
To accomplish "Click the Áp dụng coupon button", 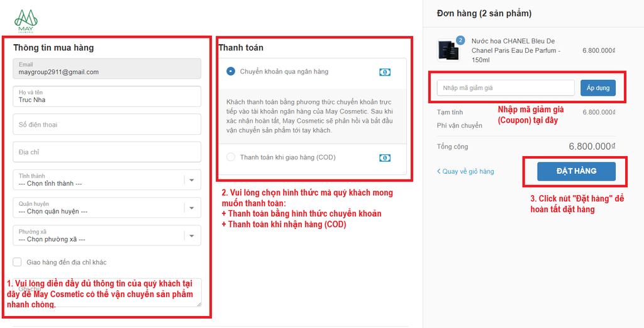I will [x=598, y=88].
